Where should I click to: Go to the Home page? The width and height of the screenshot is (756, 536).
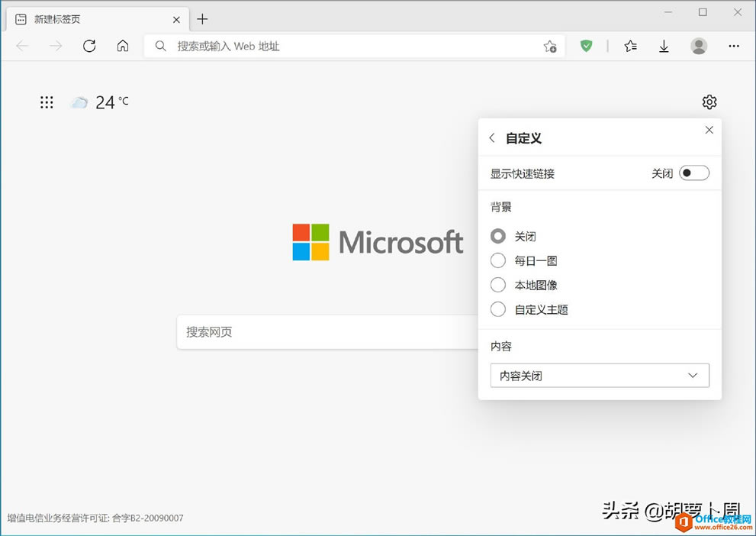pos(123,46)
